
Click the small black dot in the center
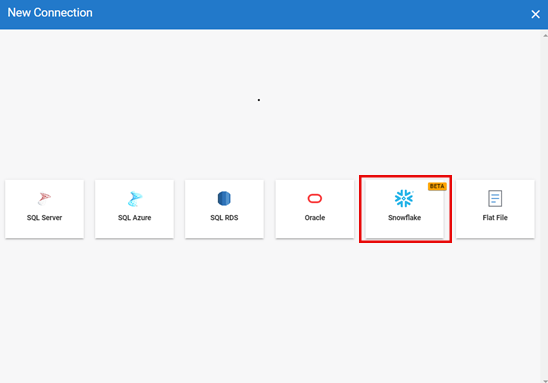tap(259, 100)
